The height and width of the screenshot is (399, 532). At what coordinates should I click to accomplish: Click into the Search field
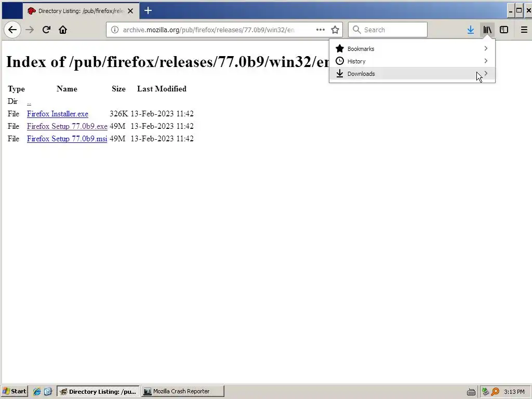click(x=388, y=30)
